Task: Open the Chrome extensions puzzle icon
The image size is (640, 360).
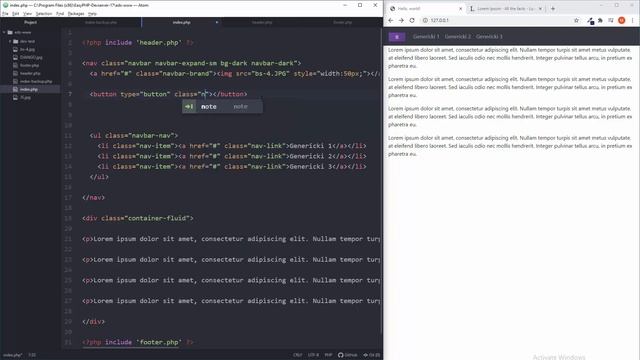Action: [x=600, y=20]
